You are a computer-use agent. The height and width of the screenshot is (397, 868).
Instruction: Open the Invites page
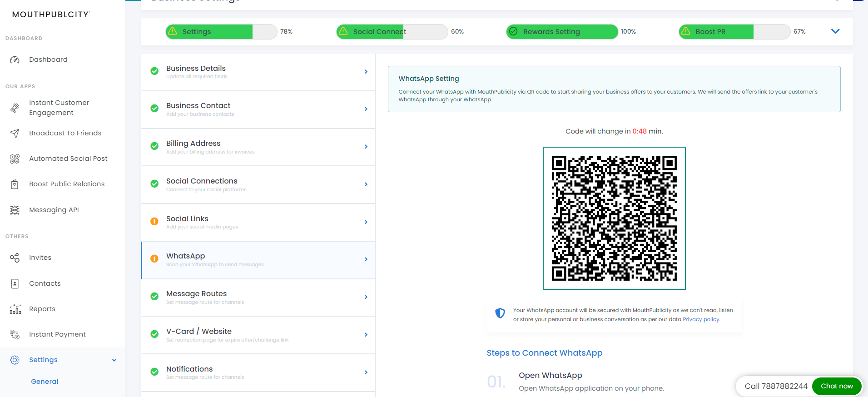click(x=40, y=258)
